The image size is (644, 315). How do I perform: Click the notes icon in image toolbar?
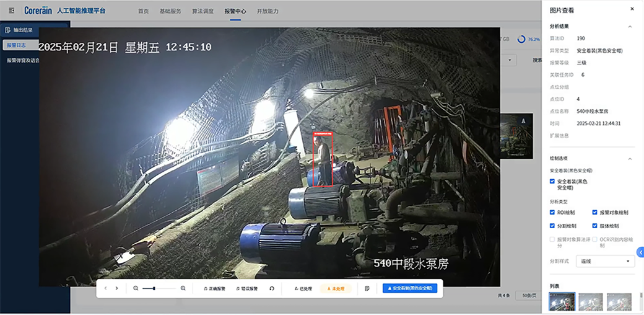[x=367, y=288]
